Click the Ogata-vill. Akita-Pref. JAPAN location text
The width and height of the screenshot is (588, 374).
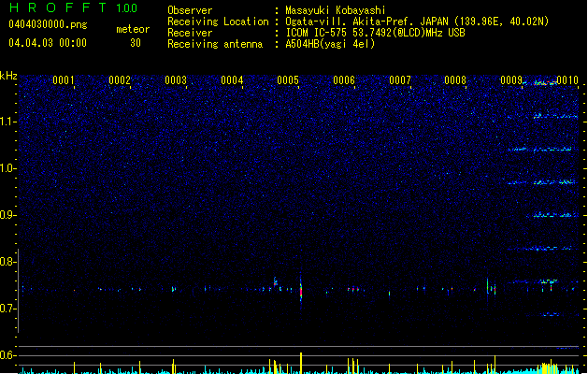[x=417, y=22]
